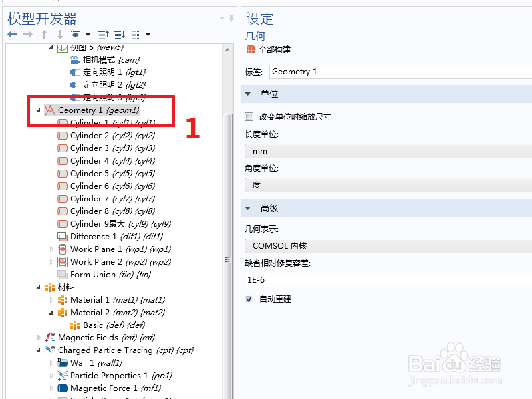The width and height of the screenshot is (532, 399).
Task: Select the Particle Properties 1 icon
Action: click(61, 375)
